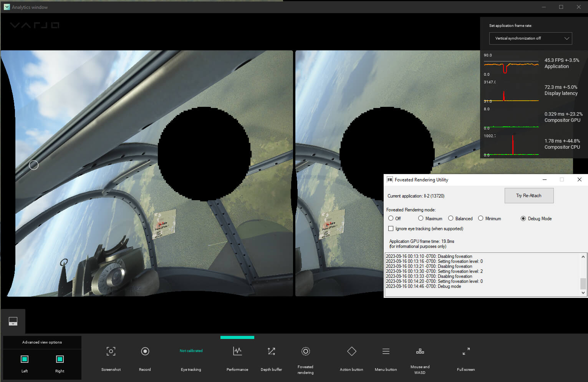This screenshot has height=382, width=588.
Task: Start recording with the Record icon
Action: [x=145, y=351]
